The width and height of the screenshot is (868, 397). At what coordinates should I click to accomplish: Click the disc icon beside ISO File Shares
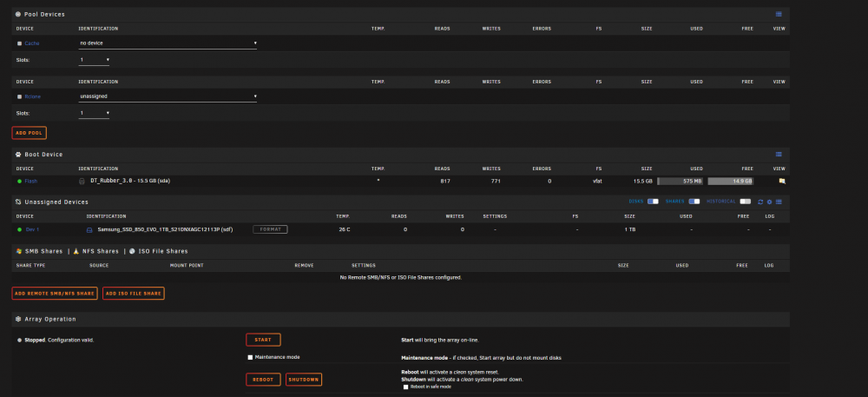tap(132, 251)
